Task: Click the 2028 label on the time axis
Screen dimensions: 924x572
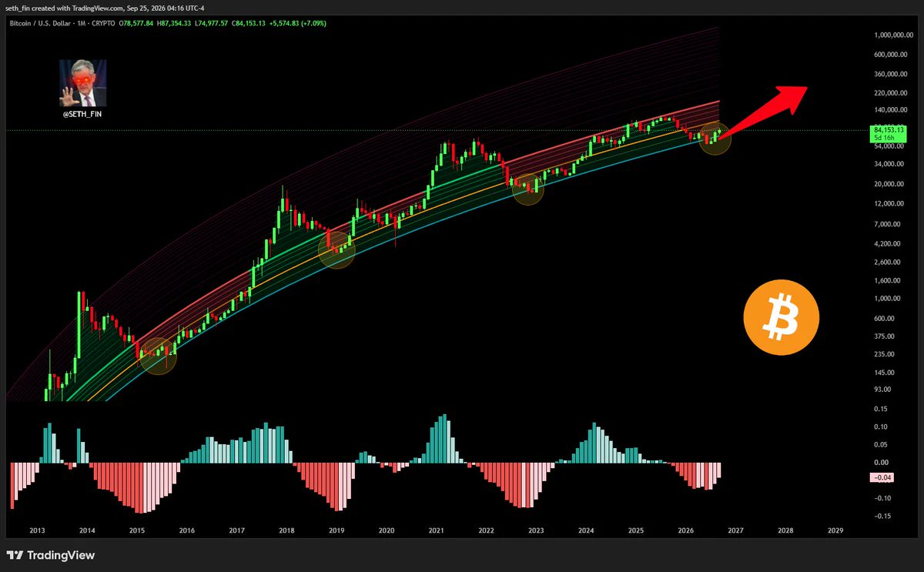Action: pos(785,531)
